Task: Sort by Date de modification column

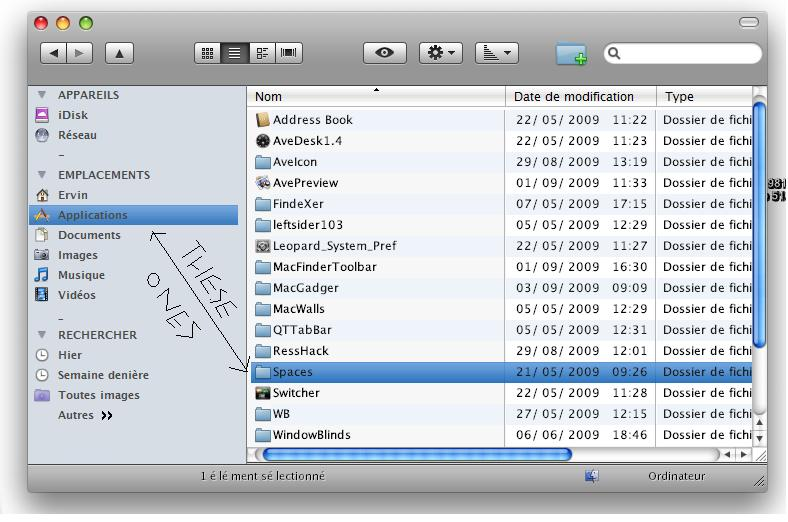Action: tap(581, 96)
